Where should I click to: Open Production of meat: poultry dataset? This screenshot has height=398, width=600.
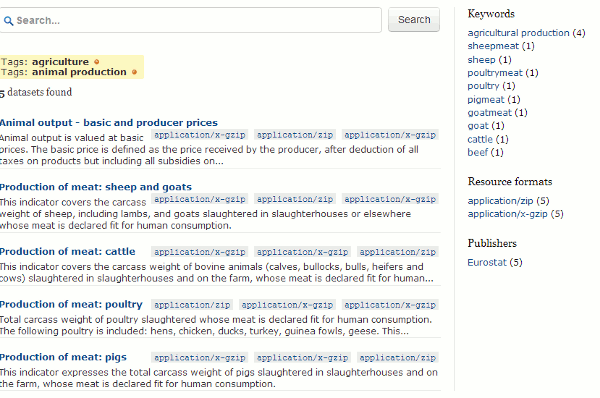coord(71,304)
